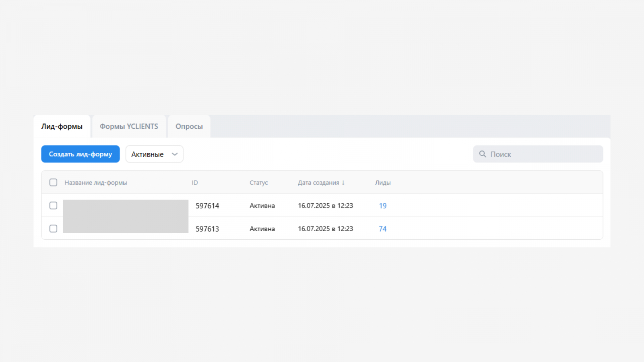The height and width of the screenshot is (362, 644).
Task: Click the Статус column header
Action: pos(258,183)
